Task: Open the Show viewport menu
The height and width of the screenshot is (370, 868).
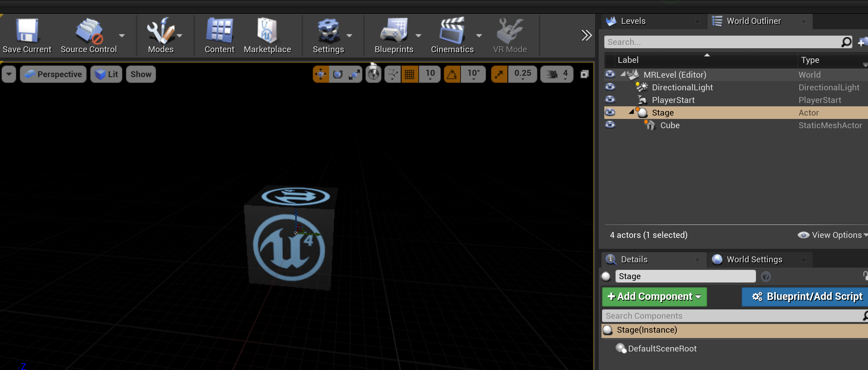Action: point(141,74)
